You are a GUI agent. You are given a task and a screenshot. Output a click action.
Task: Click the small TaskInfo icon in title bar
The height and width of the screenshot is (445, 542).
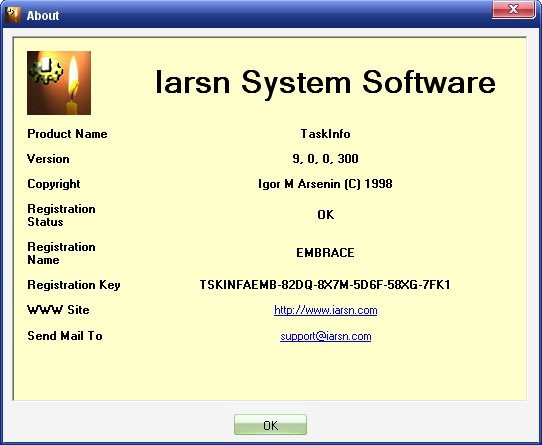pos(13,15)
